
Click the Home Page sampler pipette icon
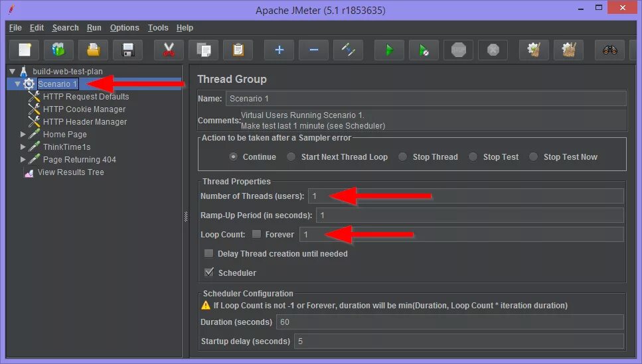(x=34, y=134)
